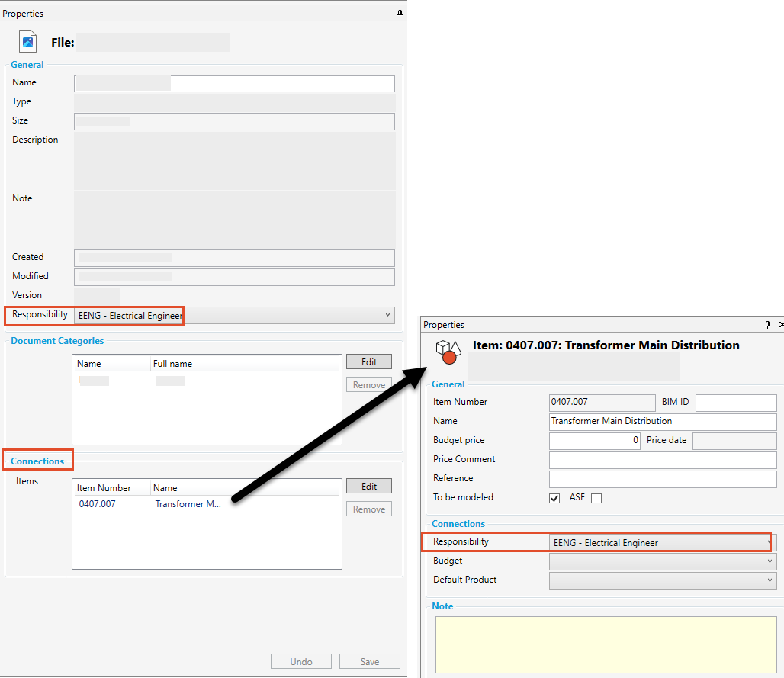The width and height of the screenshot is (784, 678).
Task: Focus the Price Comment field
Action: tap(662, 460)
